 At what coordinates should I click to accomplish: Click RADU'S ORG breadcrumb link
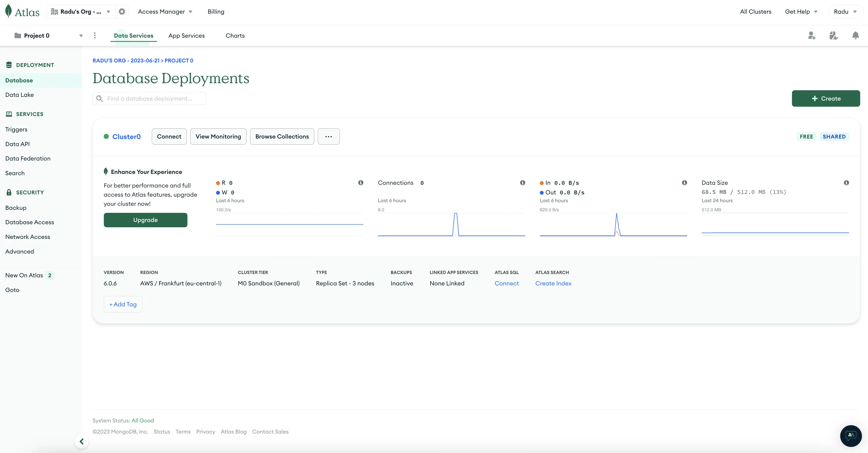click(x=126, y=61)
